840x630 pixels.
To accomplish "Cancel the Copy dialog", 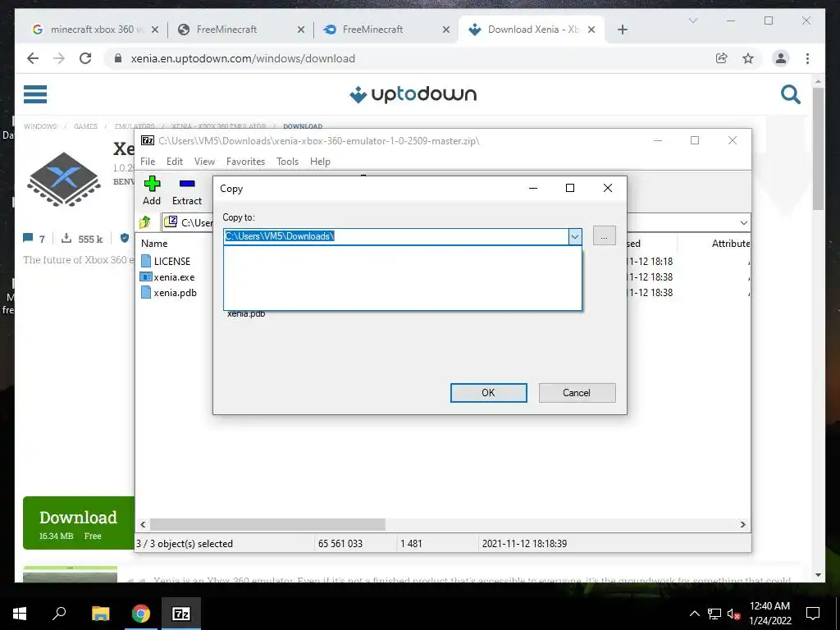I will 577,393.
